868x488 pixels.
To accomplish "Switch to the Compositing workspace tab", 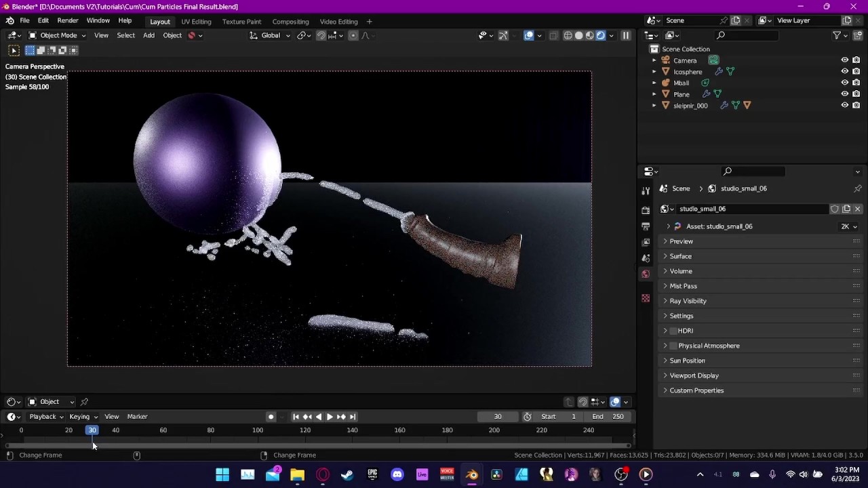I will [290, 22].
